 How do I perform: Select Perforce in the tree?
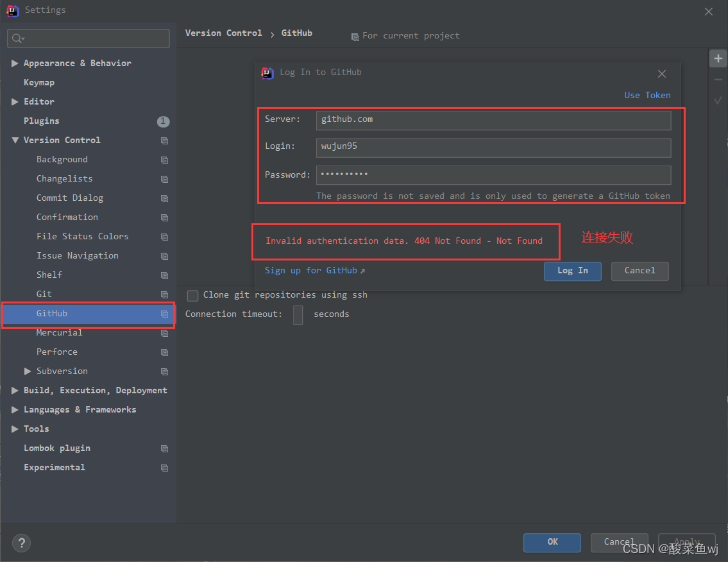coord(57,352)
